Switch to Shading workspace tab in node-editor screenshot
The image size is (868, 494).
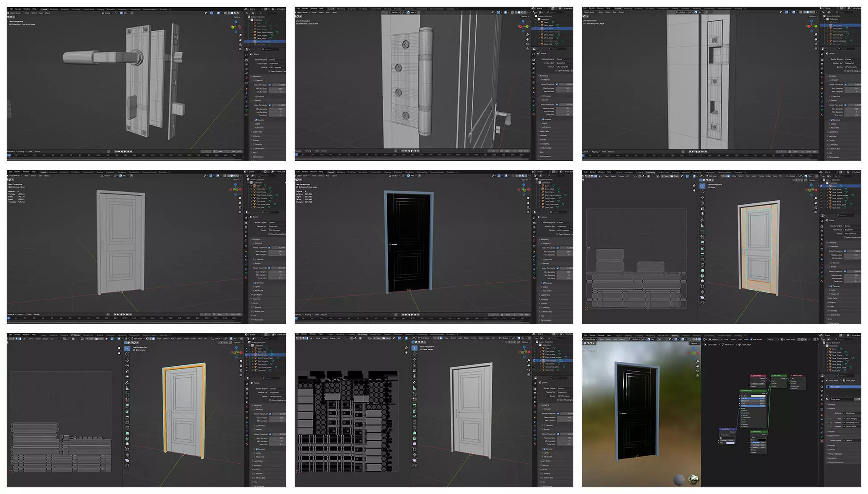[675, 336]
